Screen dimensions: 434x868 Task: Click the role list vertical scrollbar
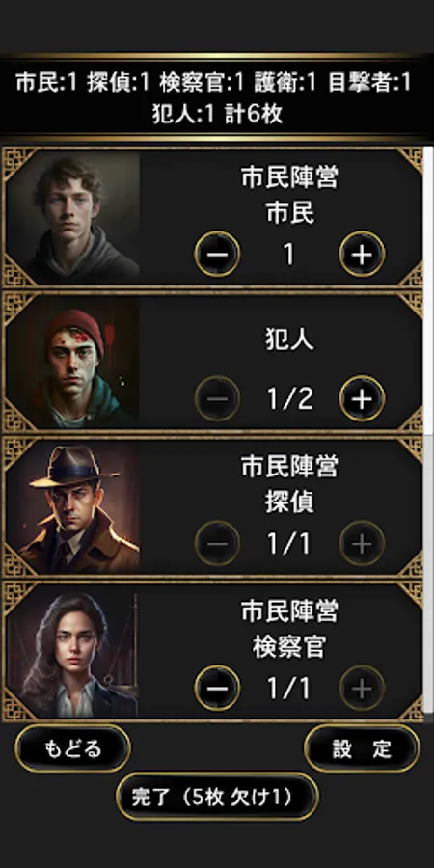point(428,432)
